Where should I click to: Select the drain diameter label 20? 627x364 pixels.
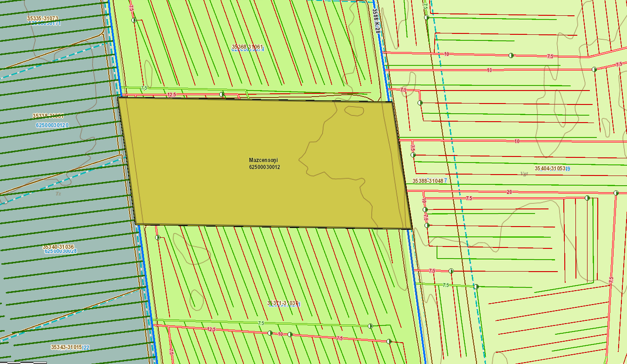point(509,192)
